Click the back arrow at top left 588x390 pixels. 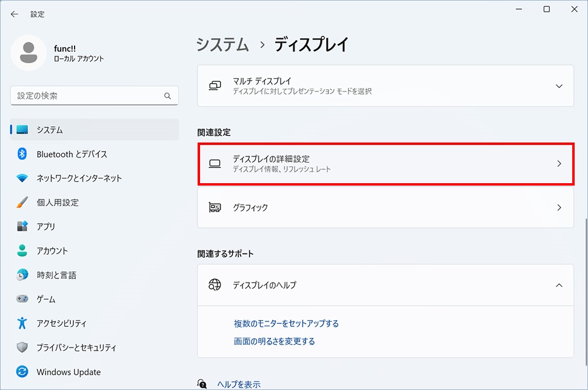14,14
